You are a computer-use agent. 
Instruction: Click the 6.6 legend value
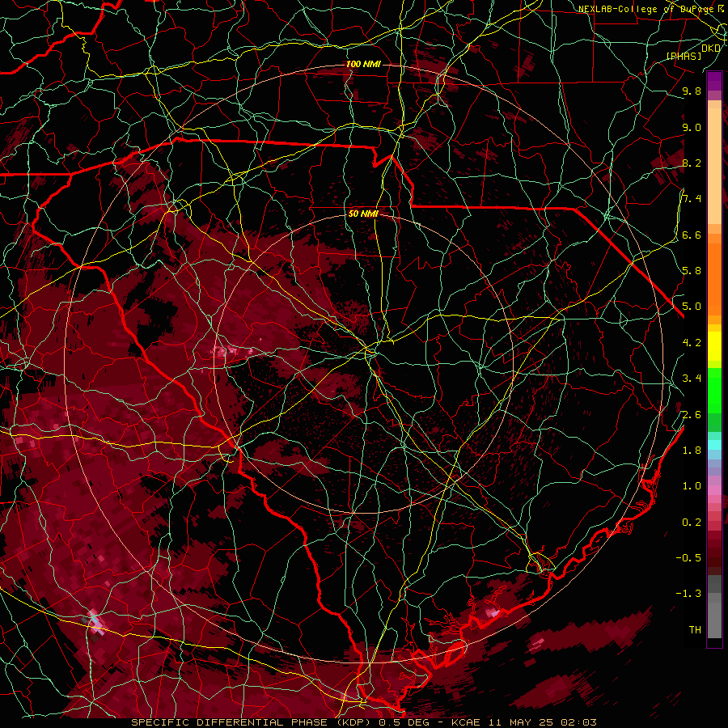click(692, 235)
